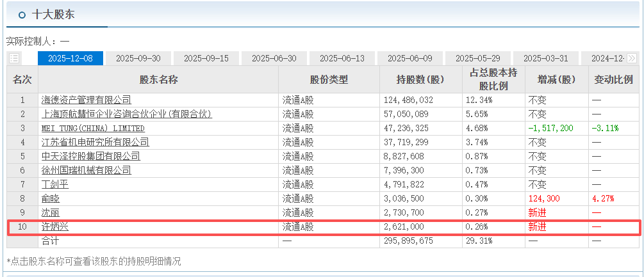Click the 实际控制人 label
644x277 pixels.
tap(32, 41)
